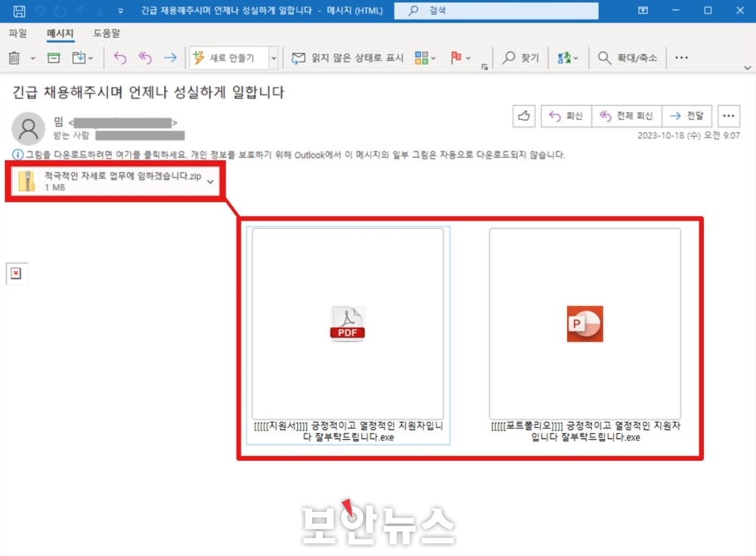Archive the message with archive icon
This screenshot has width=756, height=556.
click(x=54, y=58)
